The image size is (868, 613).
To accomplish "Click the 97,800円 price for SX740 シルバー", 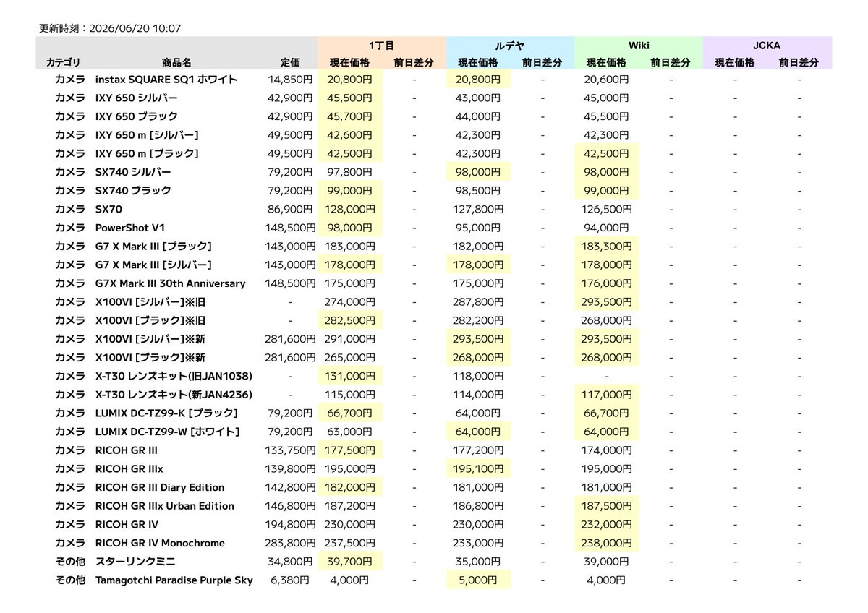I will [350, 172].
